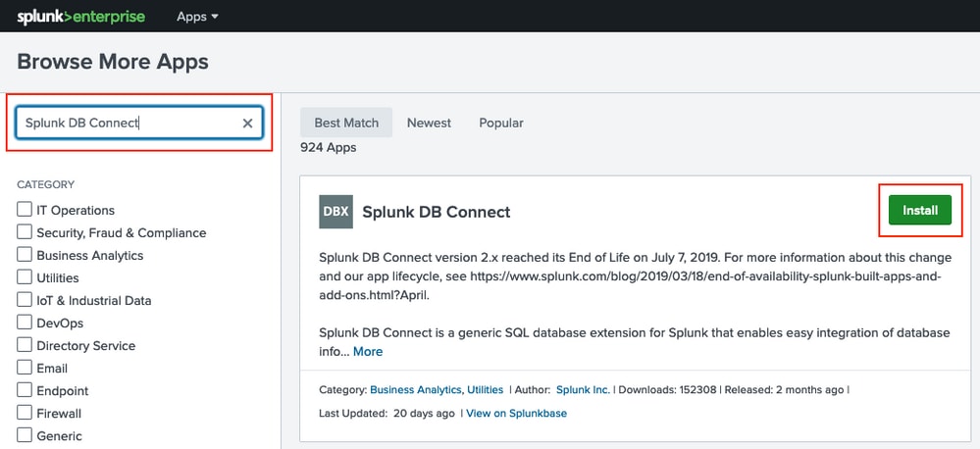Focus the Splunk DB Connect search field
This screenshot has width=980, height=449.
click(139, 123)
